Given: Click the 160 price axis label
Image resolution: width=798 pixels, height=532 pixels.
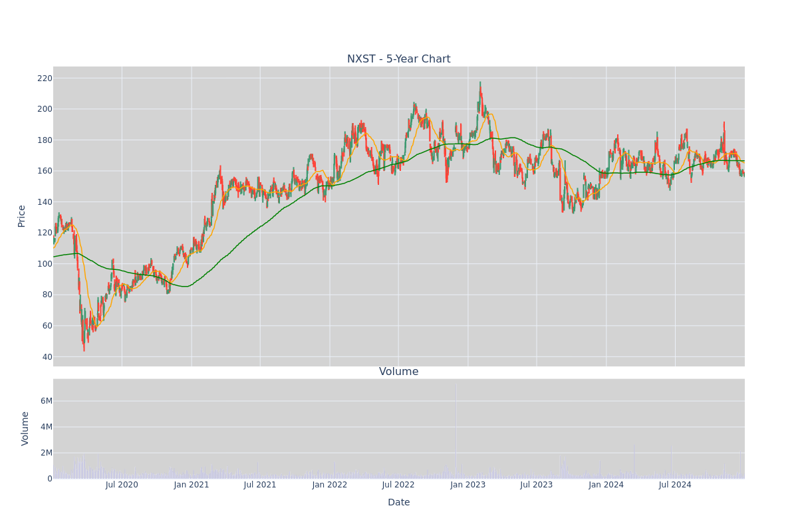Looking at the screenshot, I should (x=45, y=171).
